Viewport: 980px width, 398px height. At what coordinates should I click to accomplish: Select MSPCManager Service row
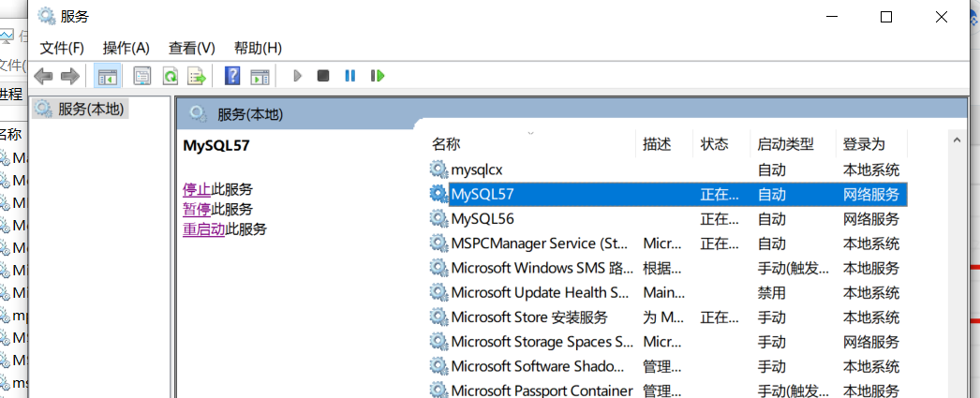point(667,243)
